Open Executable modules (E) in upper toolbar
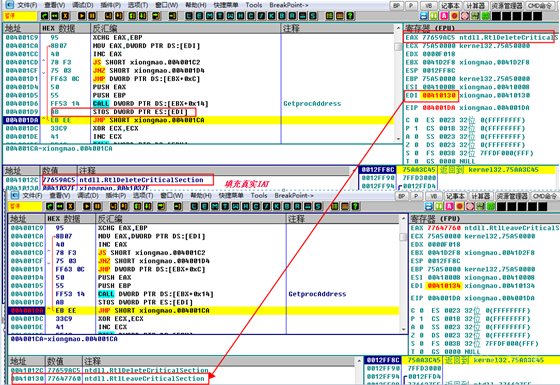Viewport: 560px width, 385px height. click(199, 16)
